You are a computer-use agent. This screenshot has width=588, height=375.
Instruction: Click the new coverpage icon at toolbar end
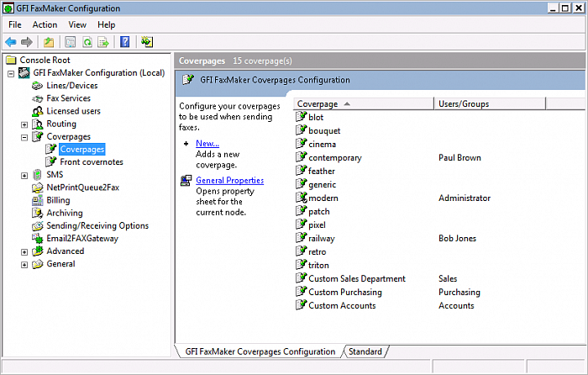147,41
